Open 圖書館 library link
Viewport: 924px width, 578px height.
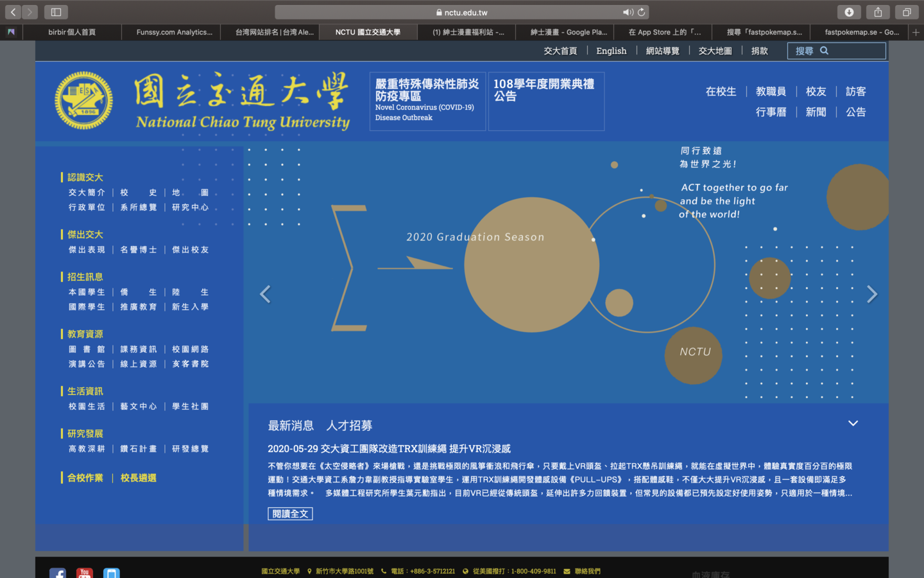click(x=87, y=349)
